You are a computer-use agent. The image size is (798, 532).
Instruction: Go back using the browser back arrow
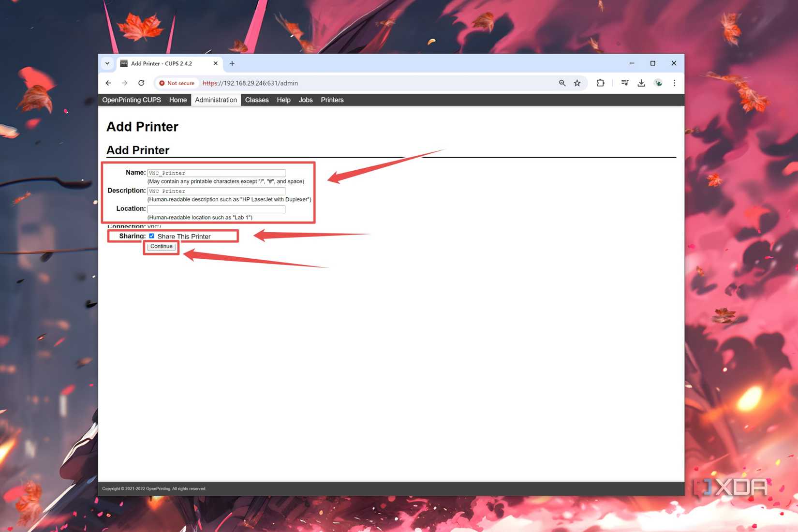(x=108, y=83)
